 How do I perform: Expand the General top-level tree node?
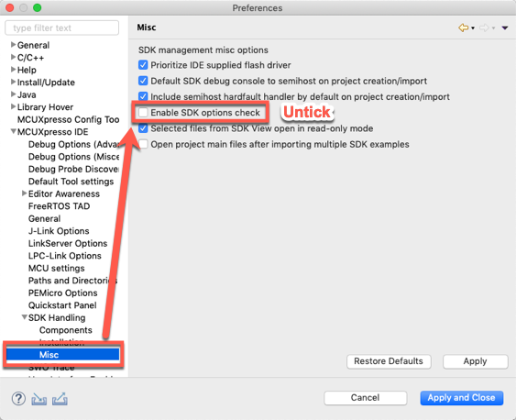13,44
